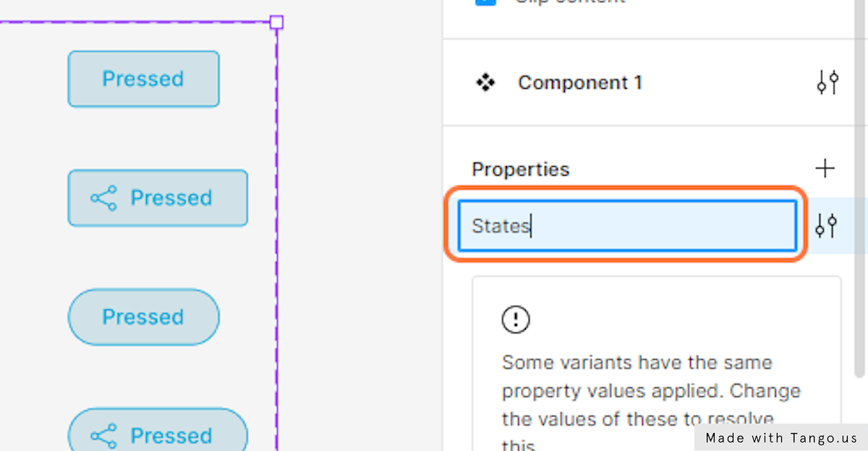Click the Pressed label of the bottom pill variant
868x451 pixels.
pos(171,436)
